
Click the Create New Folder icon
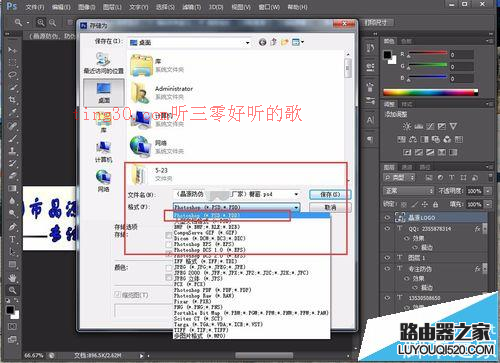click(284, 42)
